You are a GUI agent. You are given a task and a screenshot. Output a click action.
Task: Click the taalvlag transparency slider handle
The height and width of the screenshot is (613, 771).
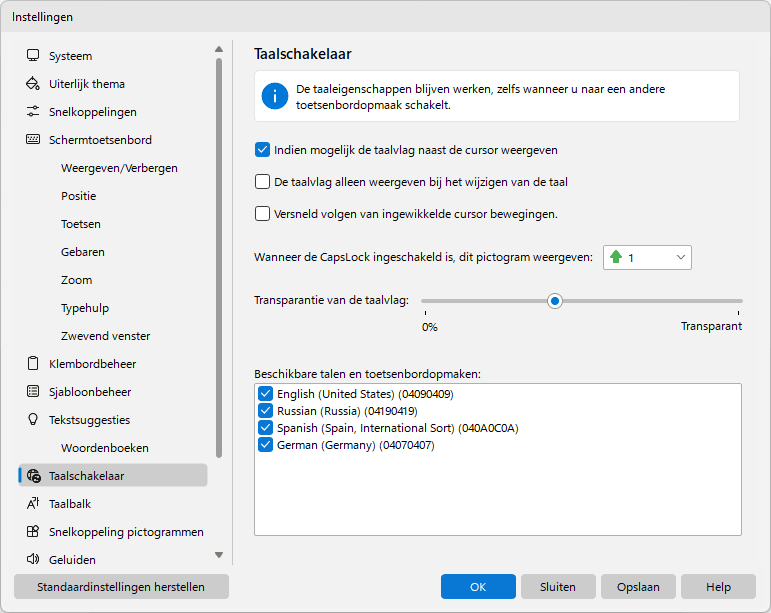pyautogui.click(x=555, y=301)
